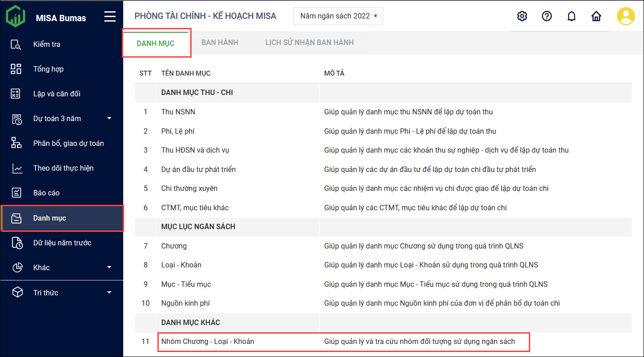Screen dimensions: 644x357
Task: Switch to the BAN HÀNH tab
Action: (x=219, y=42)
